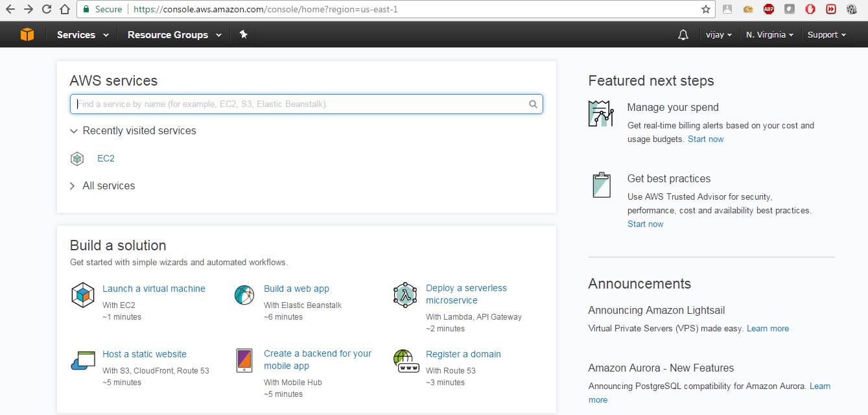The image size is (868, 415).
Task: Open the Resource Groups dropdown
Action: coord(174,35)
